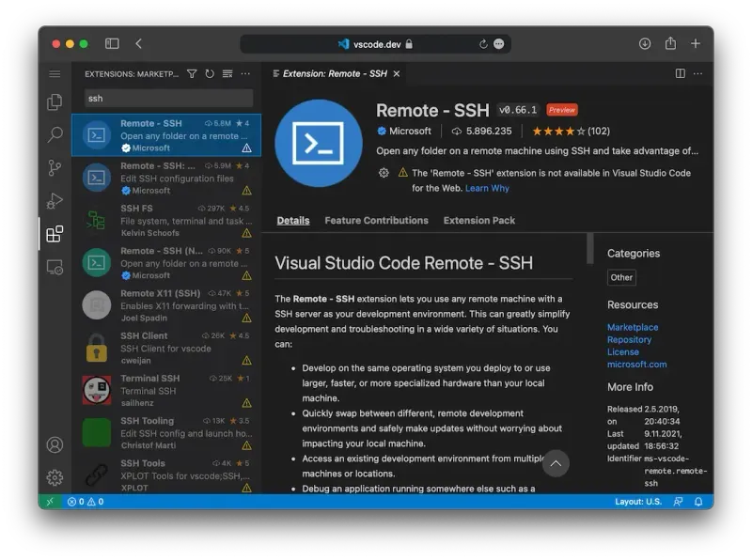Viewport: 752px width, 560px height.
Task: Refresh the extensions list
Action: (210, 74)
